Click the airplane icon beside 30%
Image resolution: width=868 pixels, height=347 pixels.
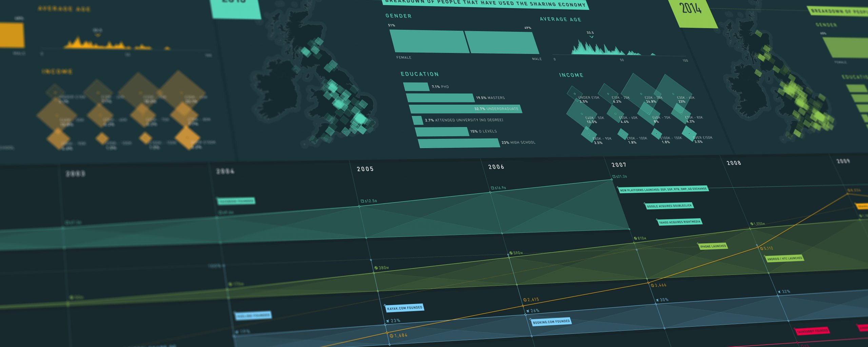(657, 300)
